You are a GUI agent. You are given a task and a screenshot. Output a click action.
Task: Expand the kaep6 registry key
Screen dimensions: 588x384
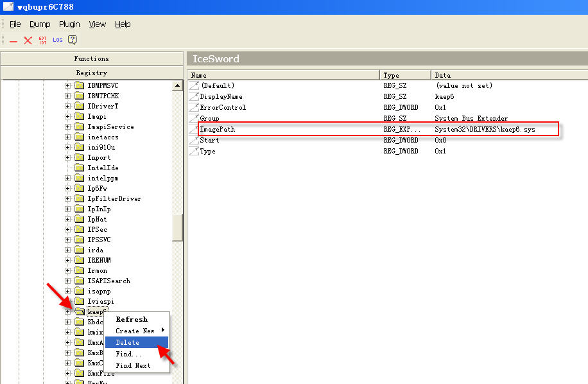click(x=67, y=311)
